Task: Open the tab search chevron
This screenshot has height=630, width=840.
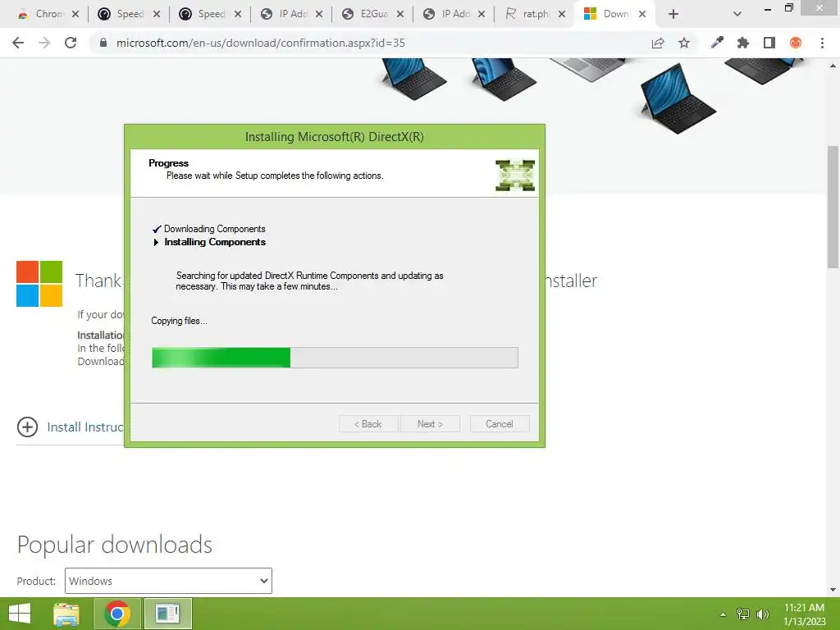Action: [x=737, y=14]
